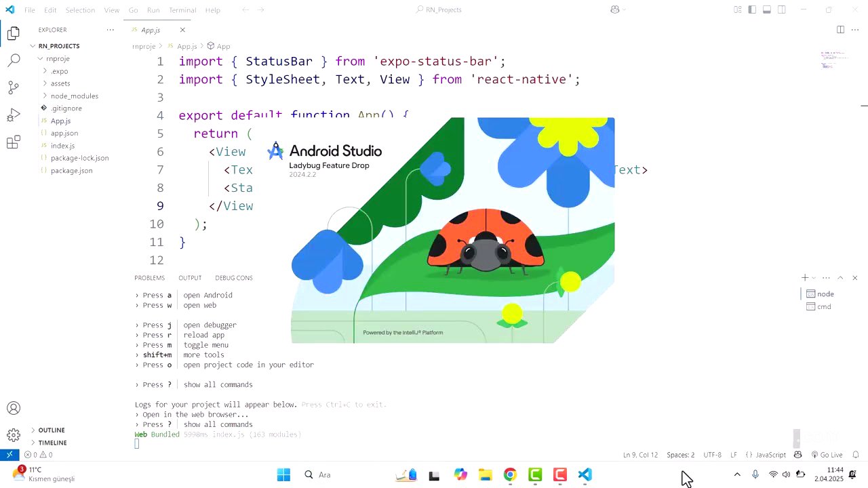The height and width of the screenshot is (488, 868).
Task: Open File Explorer from taskbar
Action: (485, 474)
